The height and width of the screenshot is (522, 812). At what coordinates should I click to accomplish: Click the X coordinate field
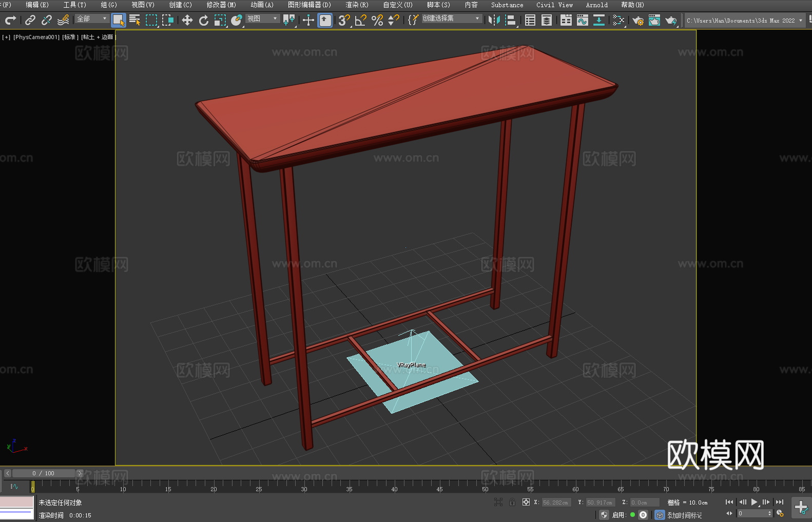(556, 502)
